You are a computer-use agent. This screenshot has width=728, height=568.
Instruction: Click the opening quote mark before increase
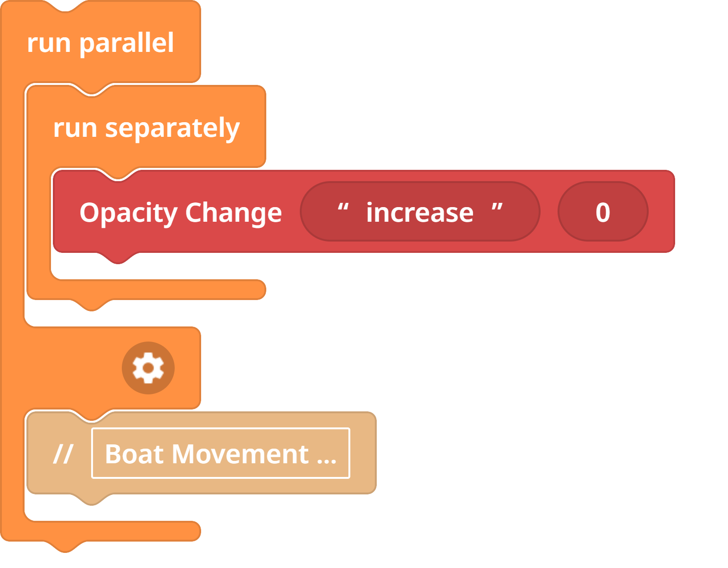point(343,209)
